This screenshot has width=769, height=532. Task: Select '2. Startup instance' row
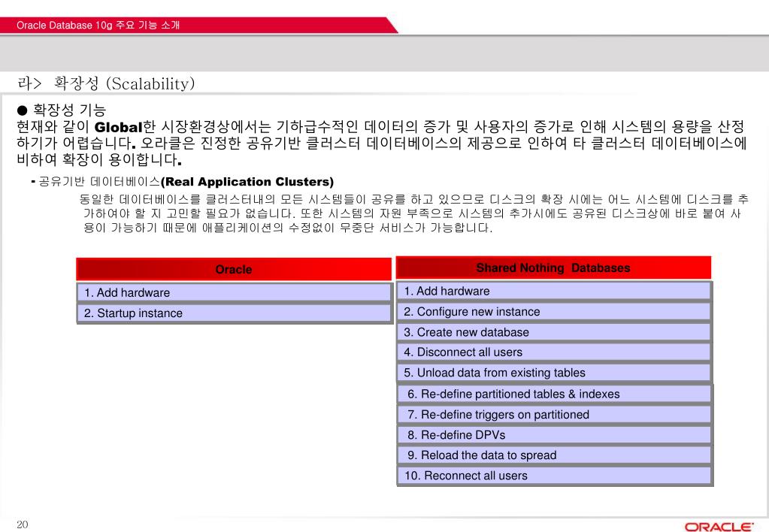pyautogui.click(x=234, y=313)
